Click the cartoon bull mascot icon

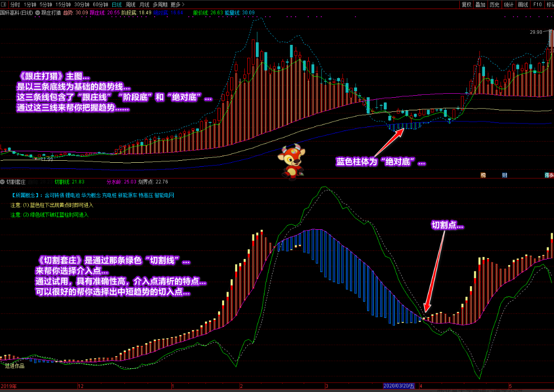pos(291,160)
